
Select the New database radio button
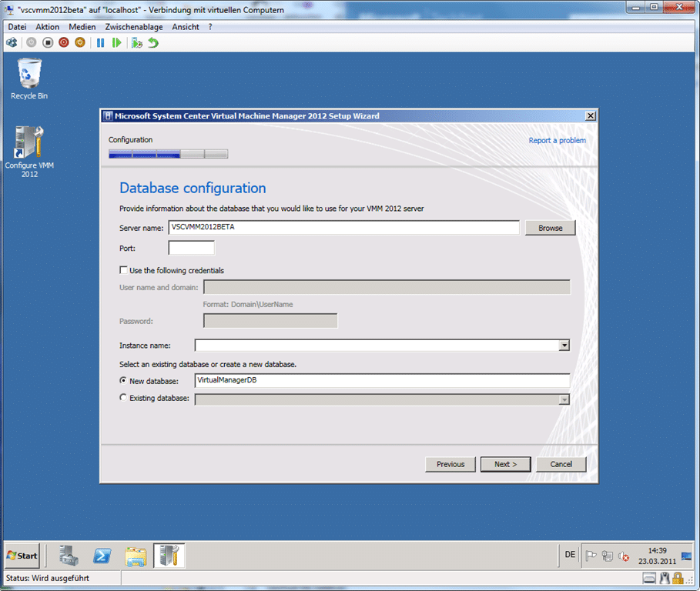[123, 380]
